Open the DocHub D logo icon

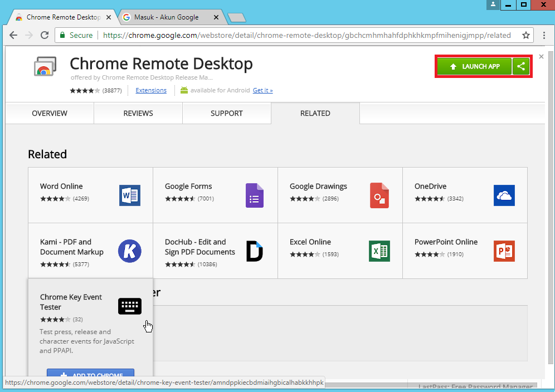pyautogui.click(x=255, y=251)
